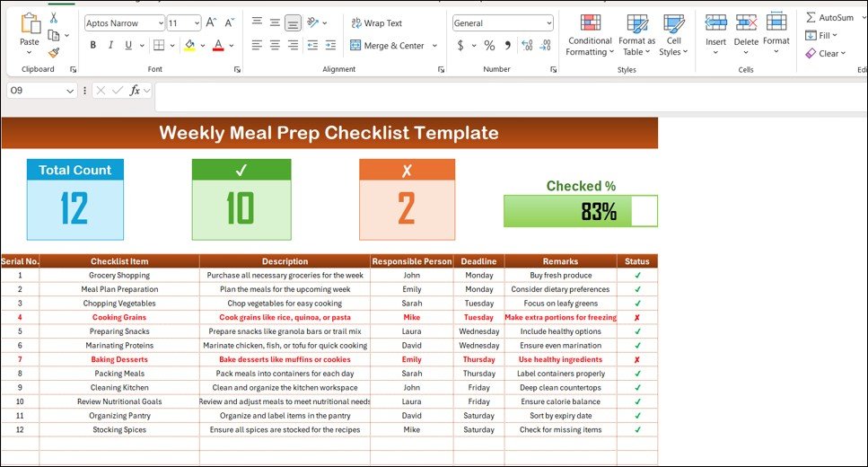Viewport: 868px width, 467px height.
Task: Expand the Paste options arrow
Action: tap(30, 53)
